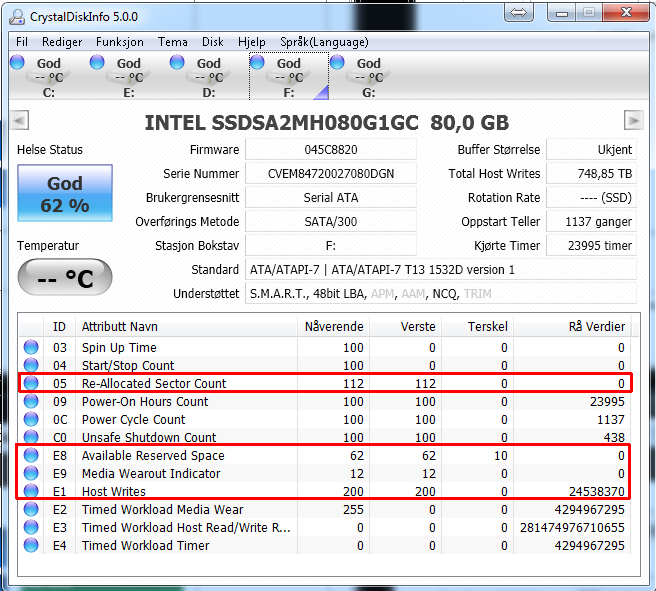Select the E: drive status tab
Image resolution: width=656 pixels, height=591 pixels.
coord(129,77)
